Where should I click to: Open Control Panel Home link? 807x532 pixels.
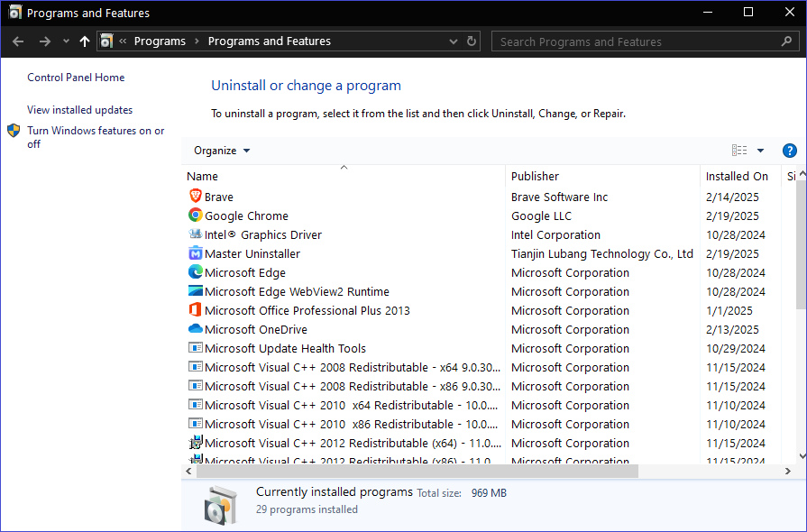click(x=76, y=78)
